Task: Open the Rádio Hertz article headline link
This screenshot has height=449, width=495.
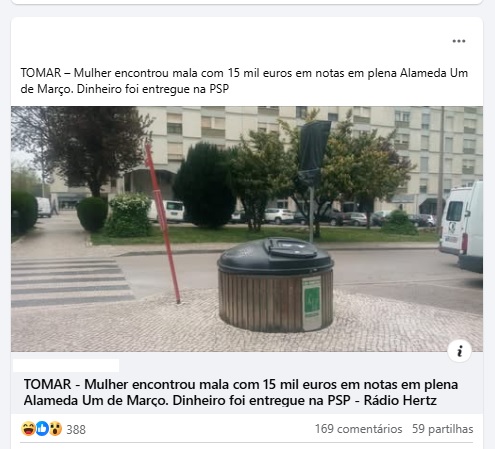Action: tap(240, 392)
